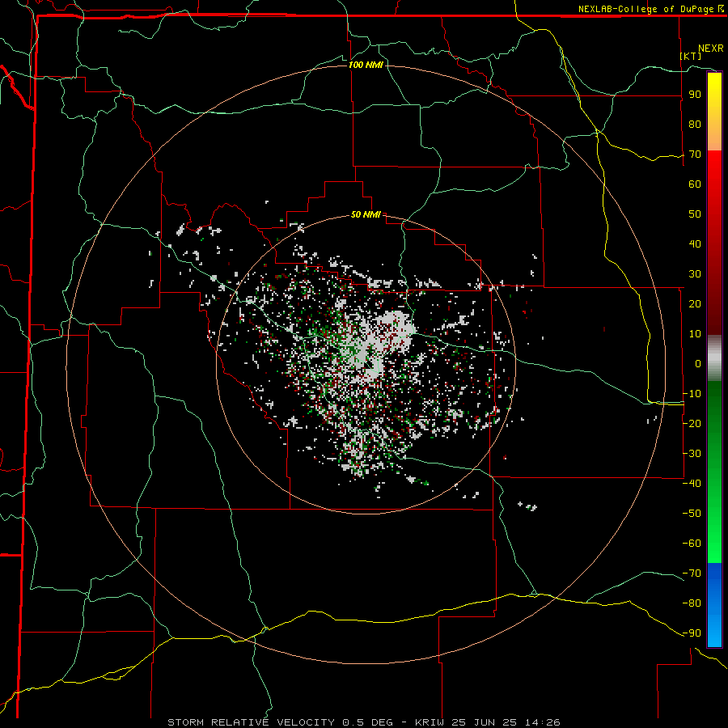Select the -80 value on the velocity scale

(x=692, y=603)
